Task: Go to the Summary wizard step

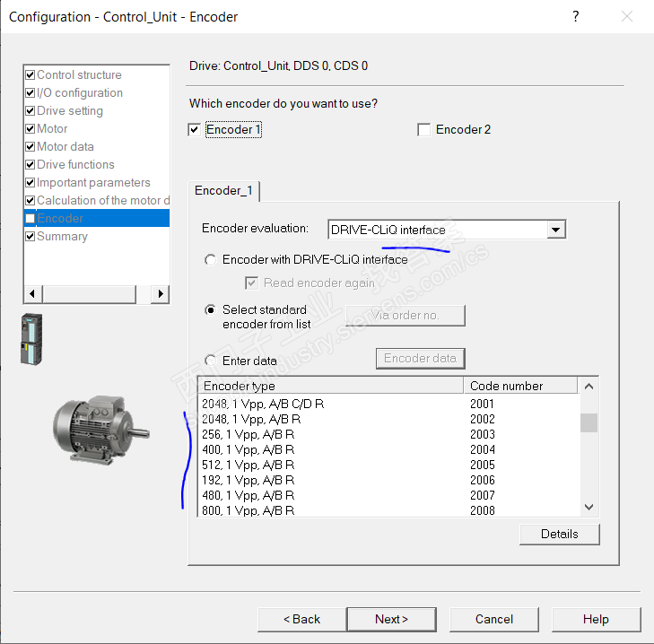Action: click(62, 236)
